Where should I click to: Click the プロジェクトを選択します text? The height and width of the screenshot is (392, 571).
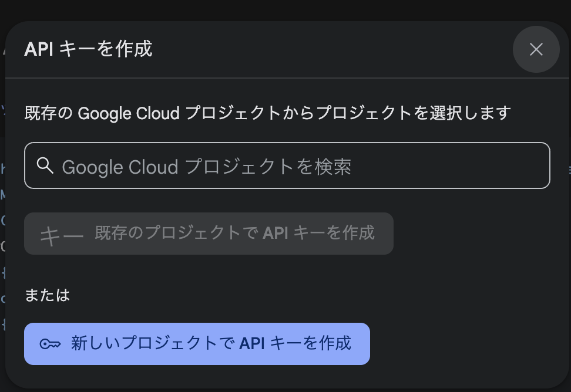(x=414, y=113)
